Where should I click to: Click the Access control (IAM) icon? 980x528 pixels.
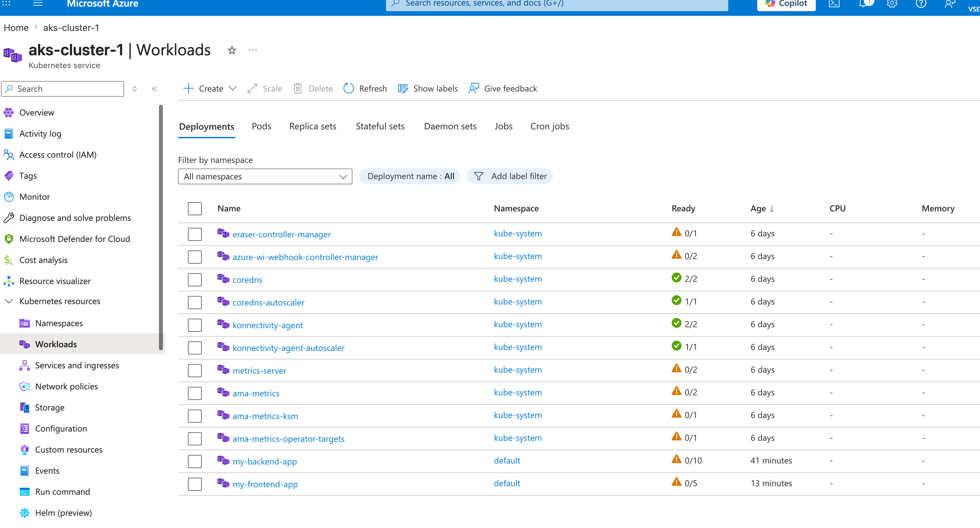[9, 155]
